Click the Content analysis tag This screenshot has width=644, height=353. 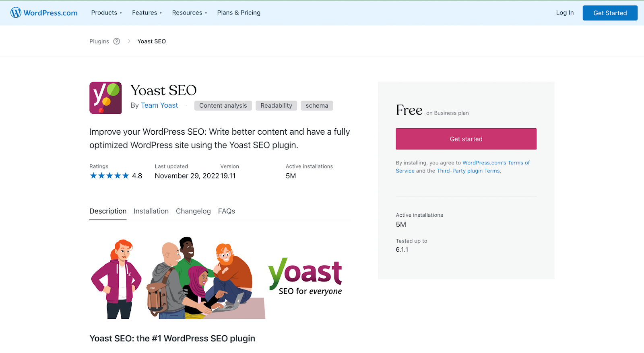coord(223,106)
